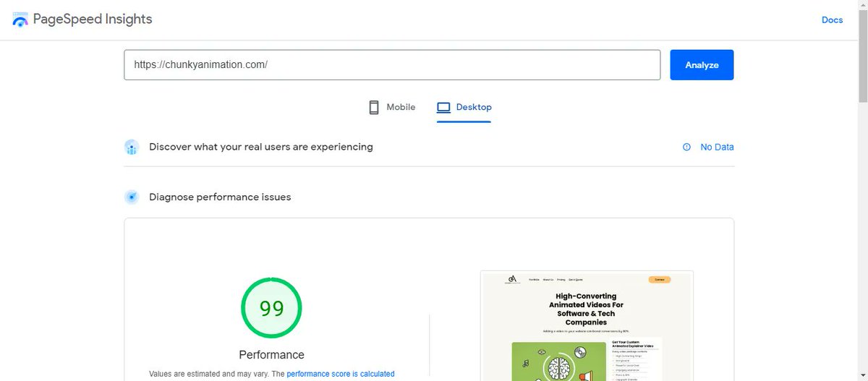Select the Desktop tab

(464, 107)
